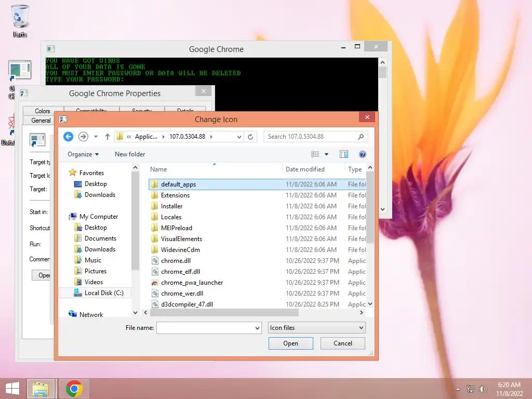The image size is (532, 399).
Task: Sort by the Name column header
Action: tap(158, 169)
